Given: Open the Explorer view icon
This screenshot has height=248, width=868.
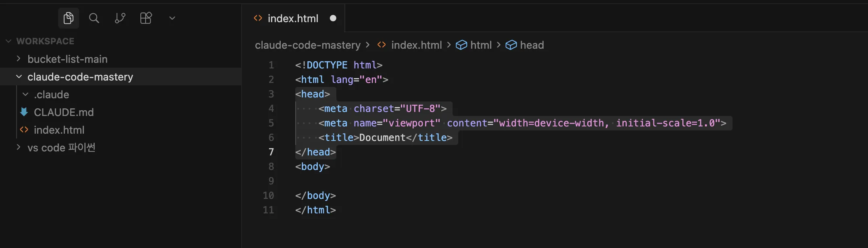Looking at the screenshot, I should (68, 18).
